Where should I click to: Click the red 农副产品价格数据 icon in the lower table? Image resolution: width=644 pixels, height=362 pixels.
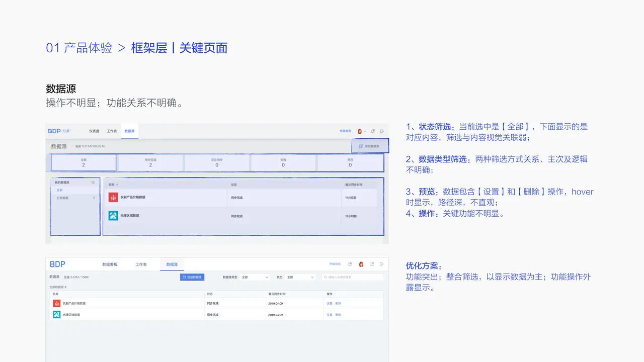(x=57, y=303)
